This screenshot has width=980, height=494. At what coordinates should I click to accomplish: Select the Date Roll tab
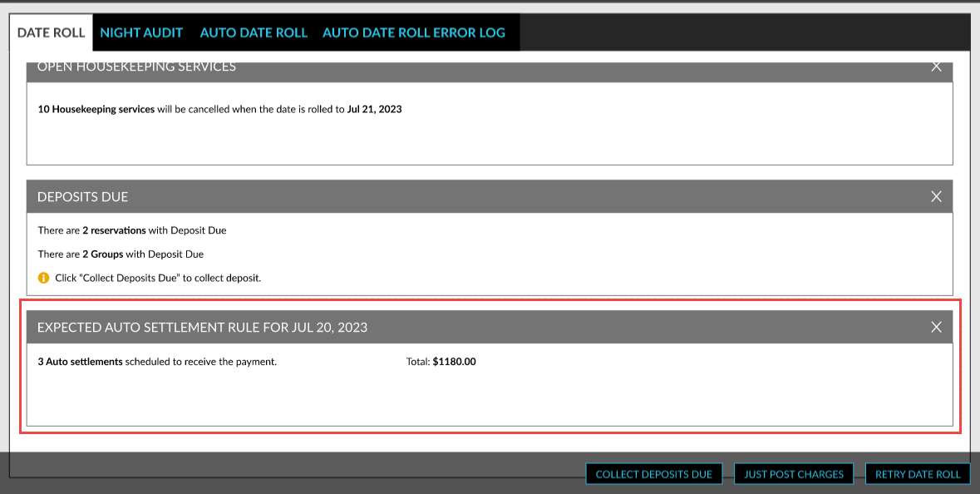click(51, 32)
